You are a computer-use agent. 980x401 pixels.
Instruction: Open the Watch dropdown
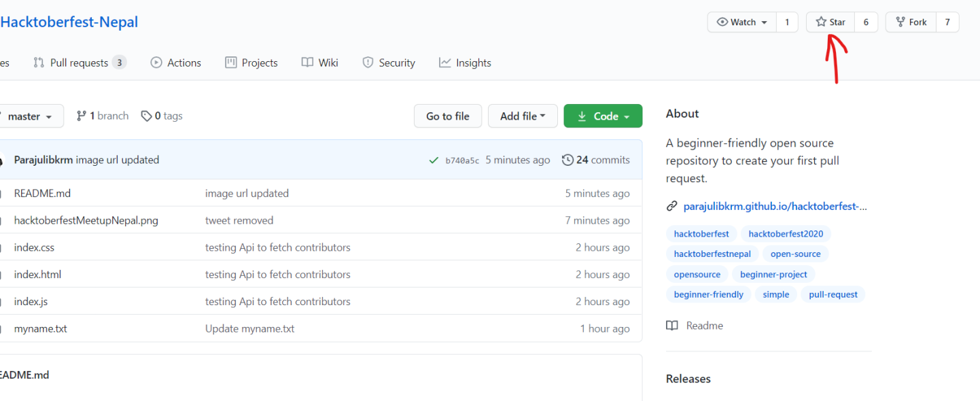pyautogui.click(x=742, y=22)
